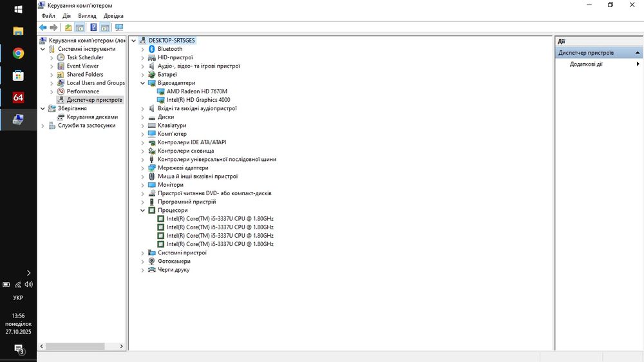Click the Wi-Fi network tray icon
Viewport: 644px width, 362px height.
(x=18, y=284)
